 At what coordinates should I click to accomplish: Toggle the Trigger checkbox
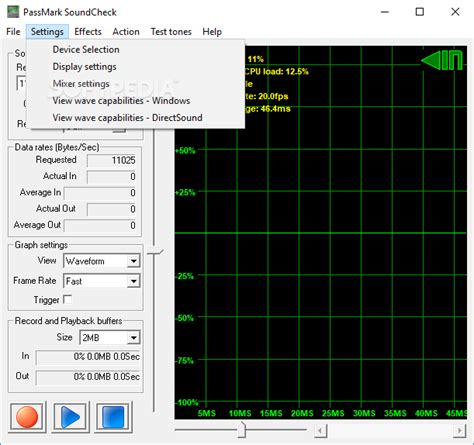point(68,299)
